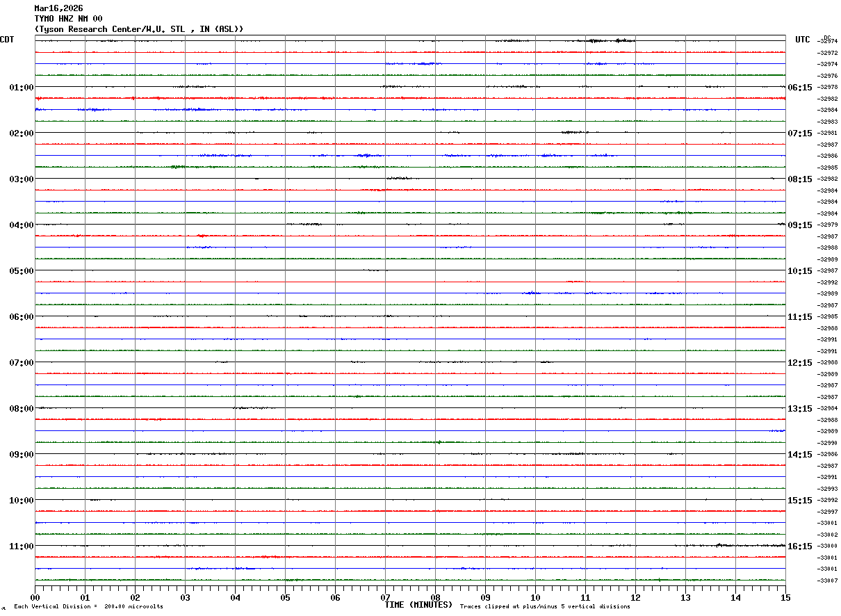Click the 14:15 UTC row label
Viewport: 841px width, 616px height.
point(800,455)
